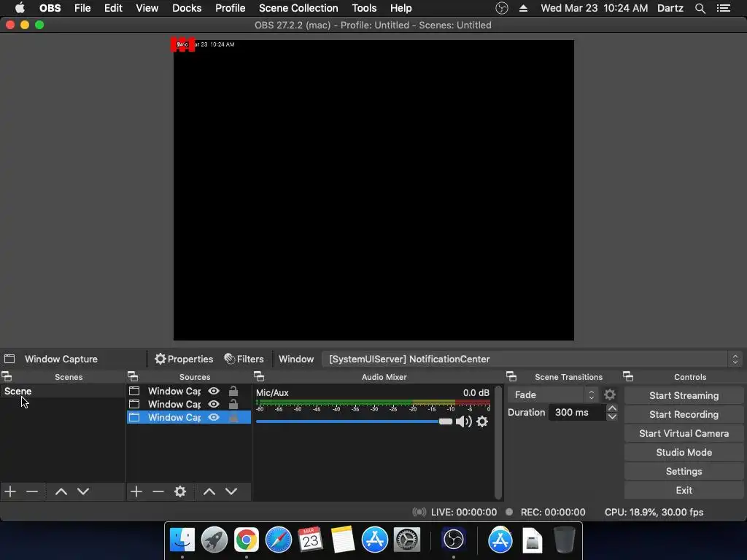
Task: Open the Docks menu
Action: 187,8
